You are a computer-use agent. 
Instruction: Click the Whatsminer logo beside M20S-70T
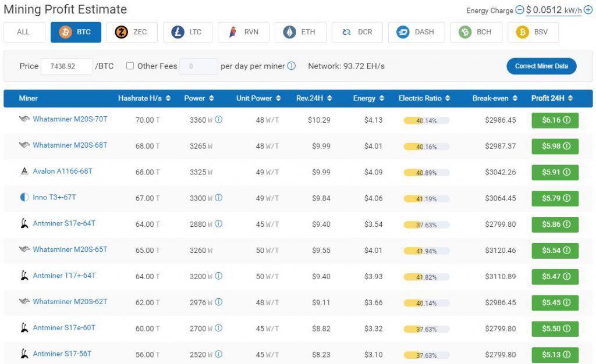pos(24,119)
